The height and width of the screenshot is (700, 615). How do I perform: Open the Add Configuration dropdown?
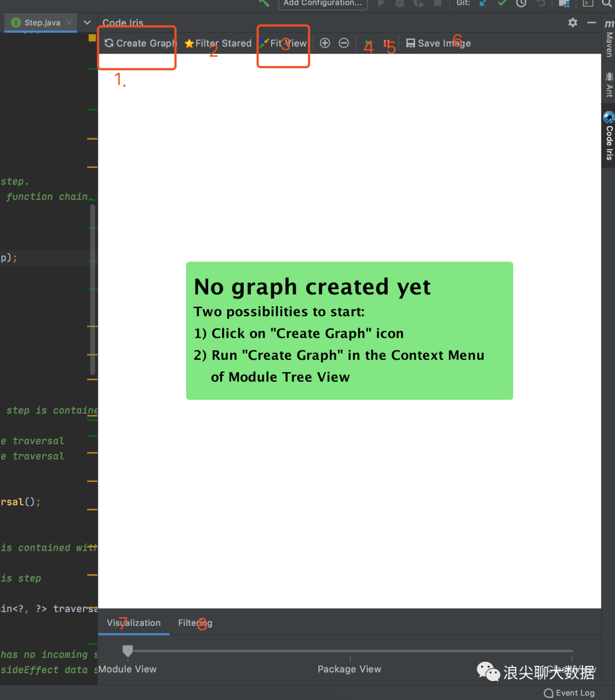323,3
